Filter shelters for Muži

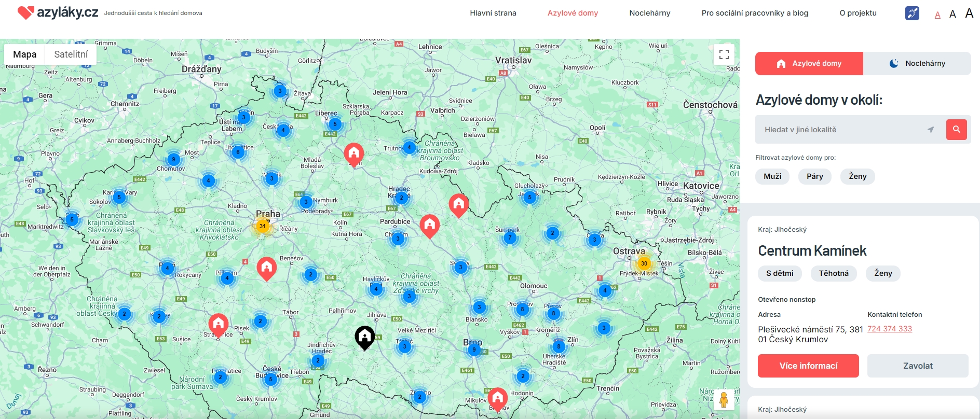772,176
